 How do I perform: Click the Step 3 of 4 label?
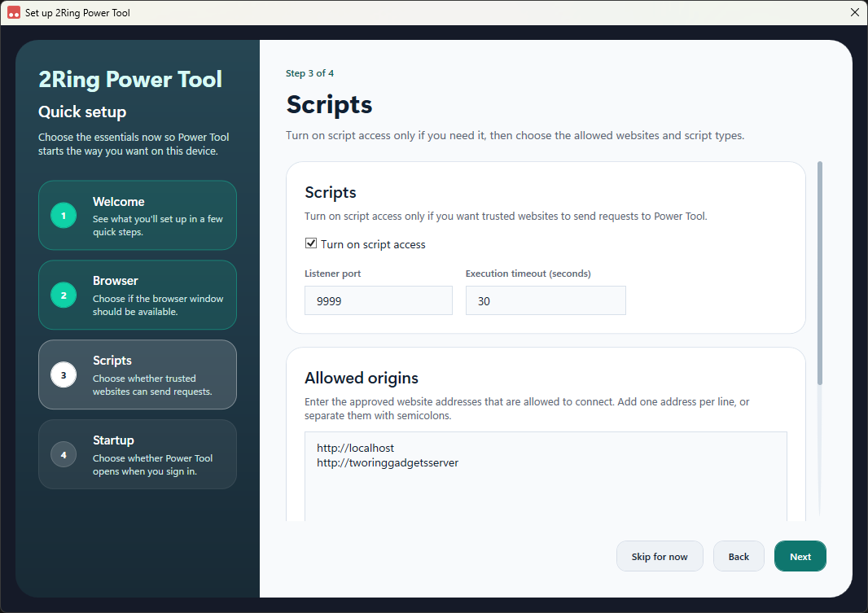pos(310,73)
